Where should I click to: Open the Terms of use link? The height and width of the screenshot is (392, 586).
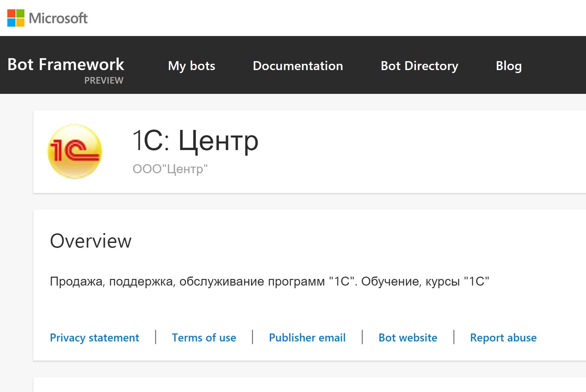pyautogui.click(x=204, y=337)
